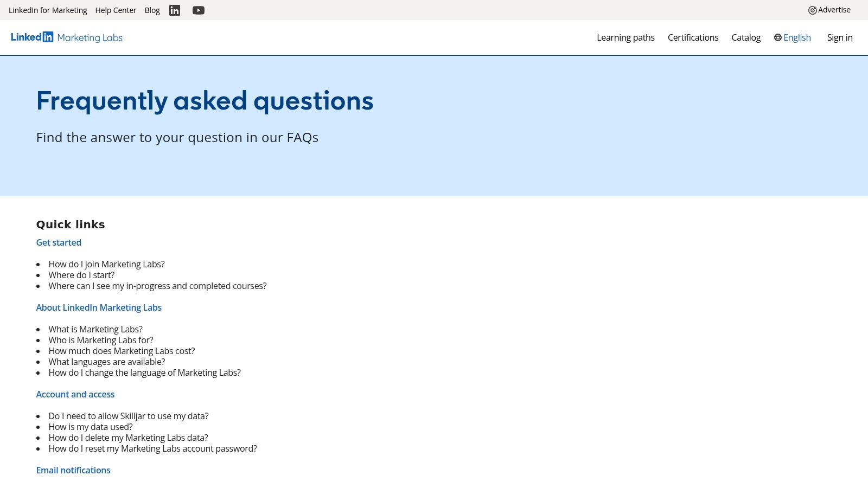Open the LinkedIn icon in top bar
Image resolution: width=868 pixels, height=488 pixels.
[x=174, y=10]
